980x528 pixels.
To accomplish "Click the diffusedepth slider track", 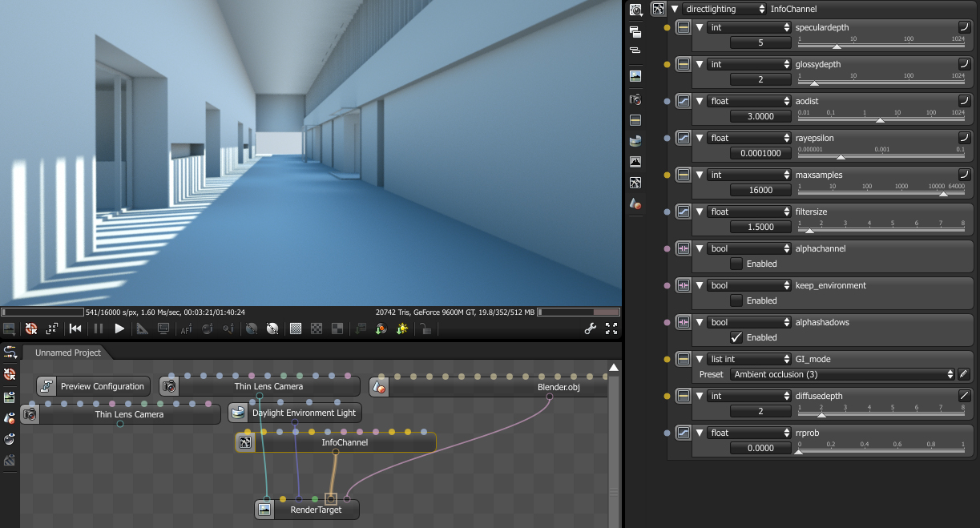I will [881, 415].
